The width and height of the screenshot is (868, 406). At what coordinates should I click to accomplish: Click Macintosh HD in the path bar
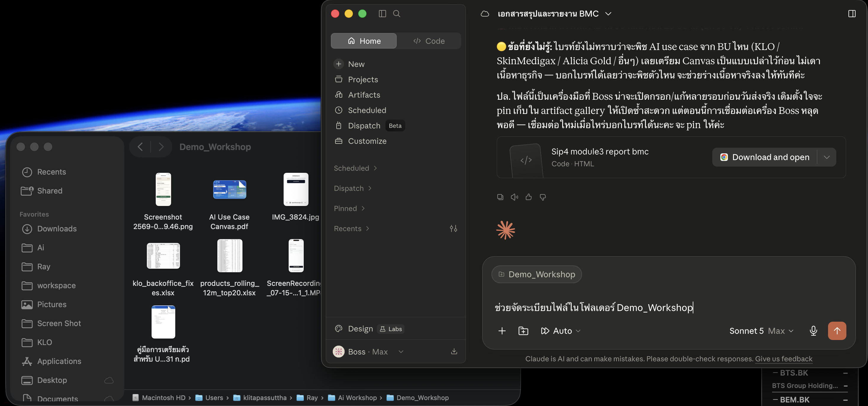(159, 398)
